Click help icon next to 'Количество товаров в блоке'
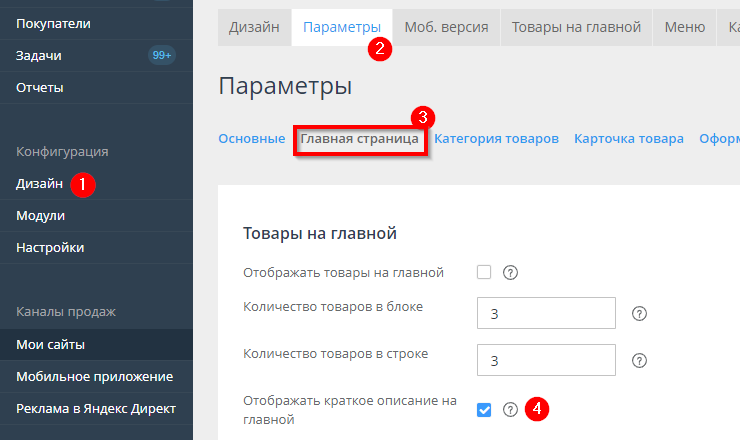The height and width of the screenshot is (440, 740). pos(640,313)
